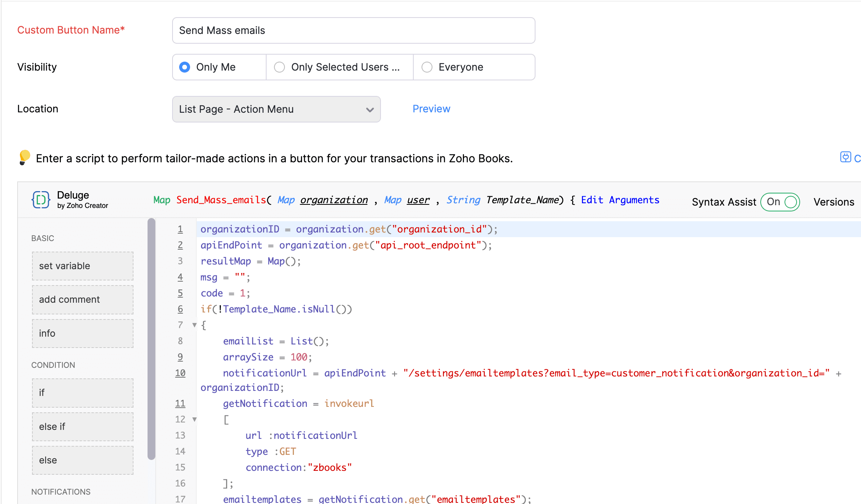Click the 'code = 1;' code line
The image size is (861, 504).
point(225,293)
